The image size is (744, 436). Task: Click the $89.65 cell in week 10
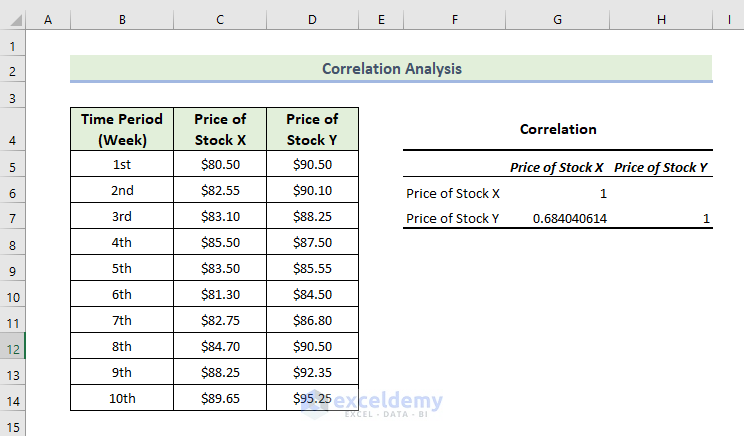(220, 399)
